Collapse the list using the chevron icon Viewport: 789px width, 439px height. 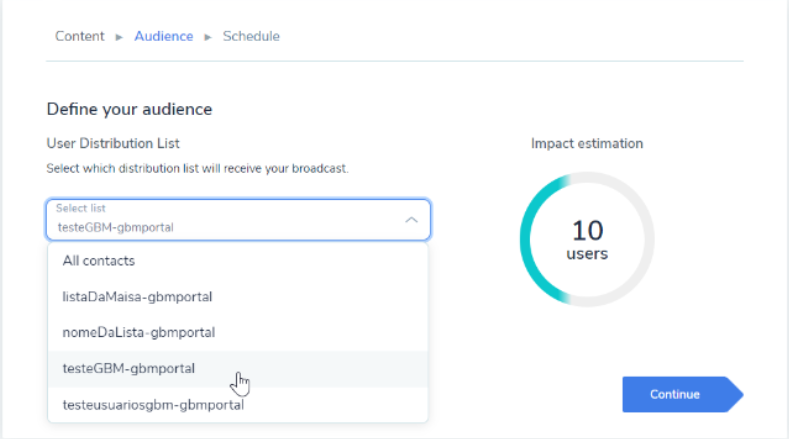[x=411, y=220]
